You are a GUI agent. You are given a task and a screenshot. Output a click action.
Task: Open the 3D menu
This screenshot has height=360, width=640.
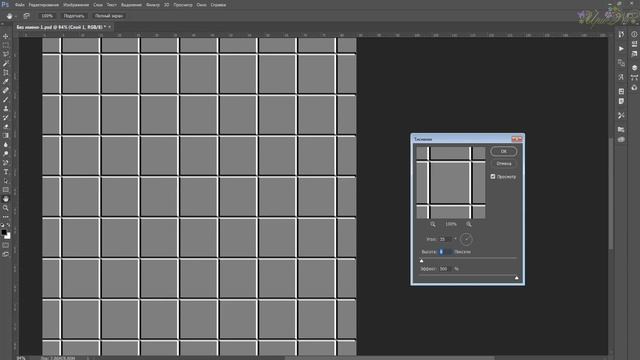point(167,5)
